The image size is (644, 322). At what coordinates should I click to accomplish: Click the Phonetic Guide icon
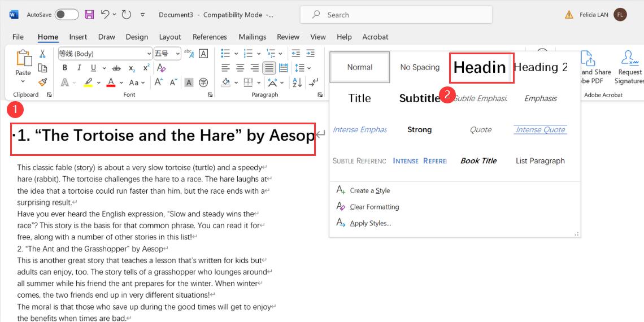(x=189, y=54)
